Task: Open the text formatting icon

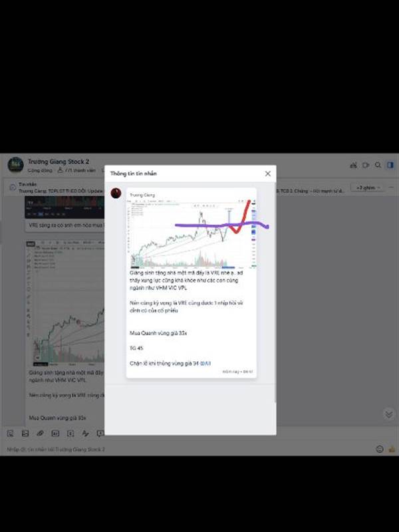Action: [85, 434]
